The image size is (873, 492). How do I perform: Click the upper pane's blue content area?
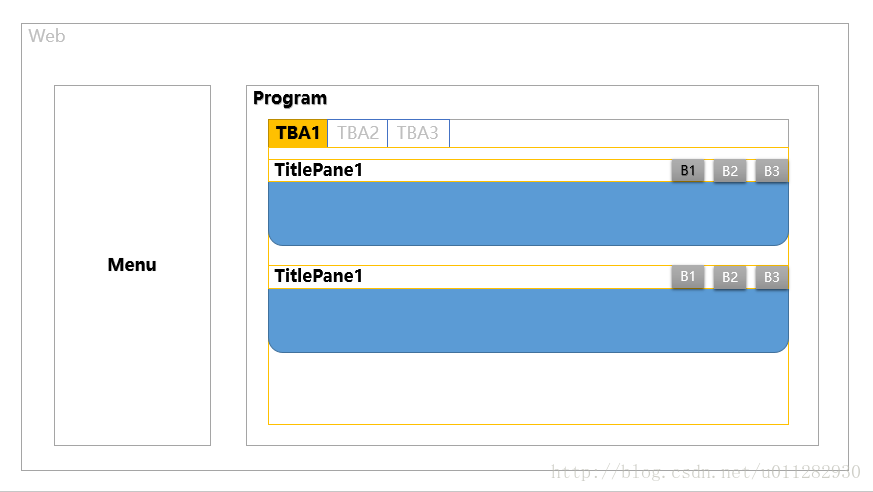[528, 213]
